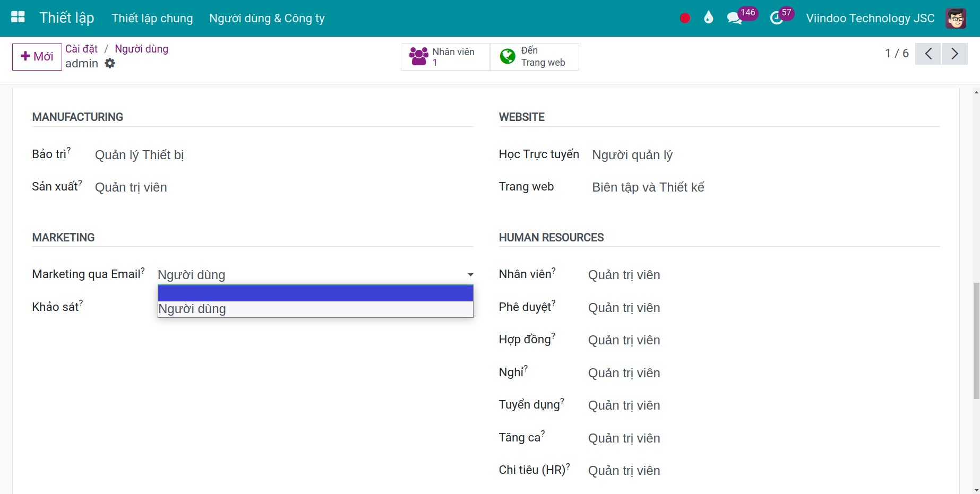Click Đến Trang web button
Image resolution: width=980 pixels, height=494 pixels.
[534, 56]
